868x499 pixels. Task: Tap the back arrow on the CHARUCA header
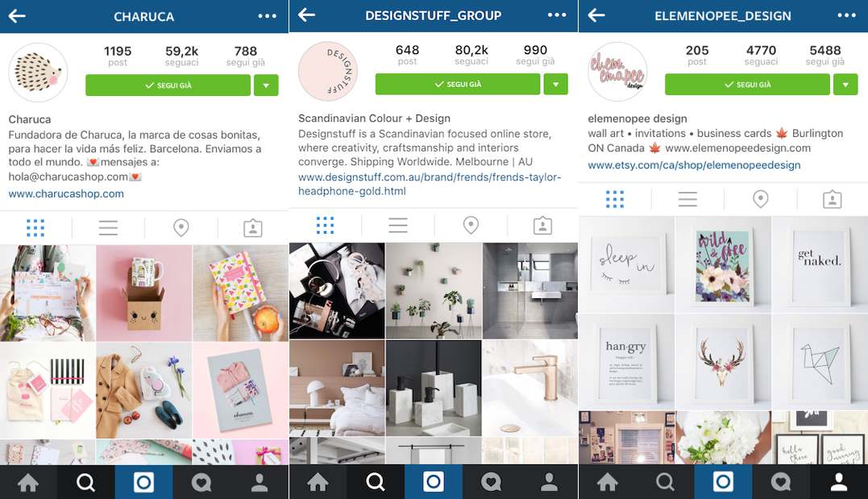[17, 16]
